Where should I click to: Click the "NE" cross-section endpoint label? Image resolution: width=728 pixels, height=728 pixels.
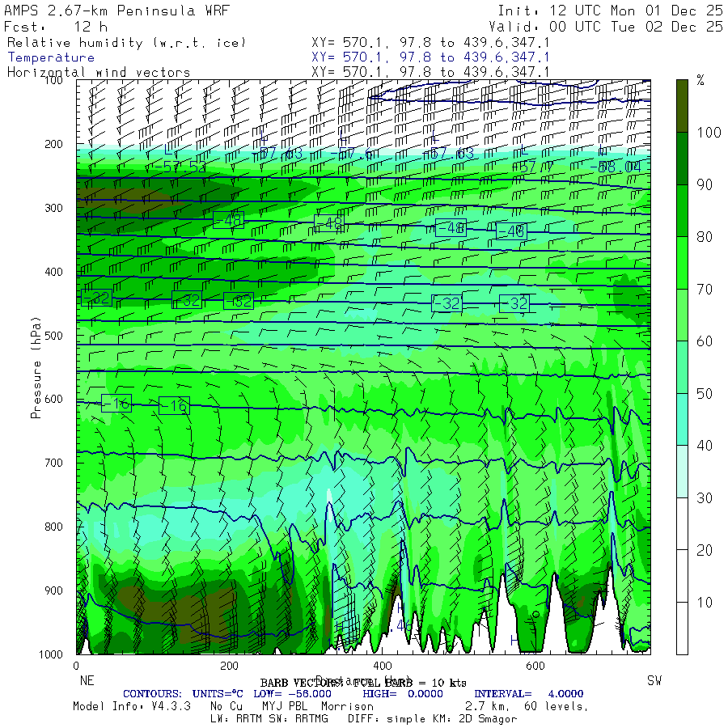(87, 680)
